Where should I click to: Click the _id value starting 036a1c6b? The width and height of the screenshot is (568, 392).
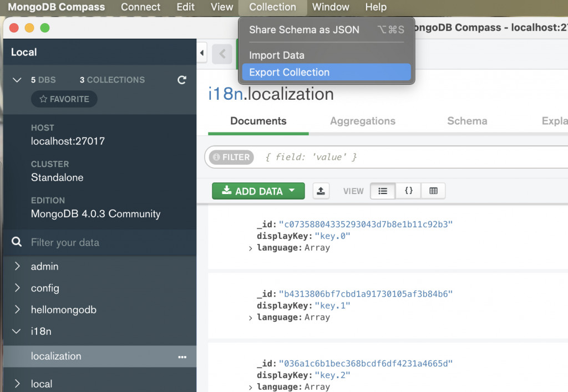coord(366,363)
